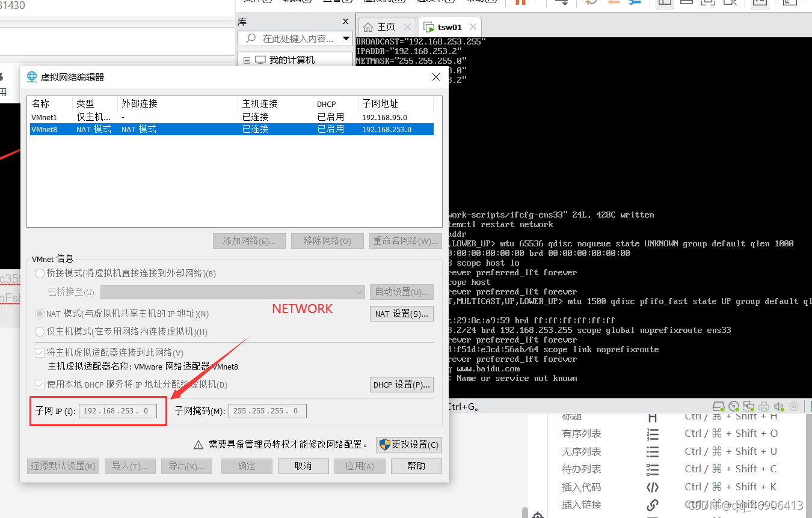Switch to the 主页 tab

coord(387,27)
